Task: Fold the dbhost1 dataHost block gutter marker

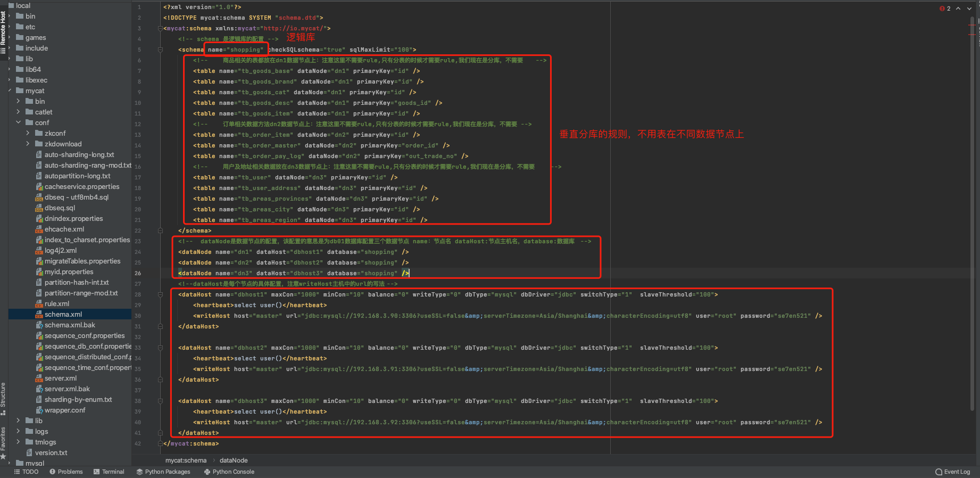Action: click(x=160, y=294)
